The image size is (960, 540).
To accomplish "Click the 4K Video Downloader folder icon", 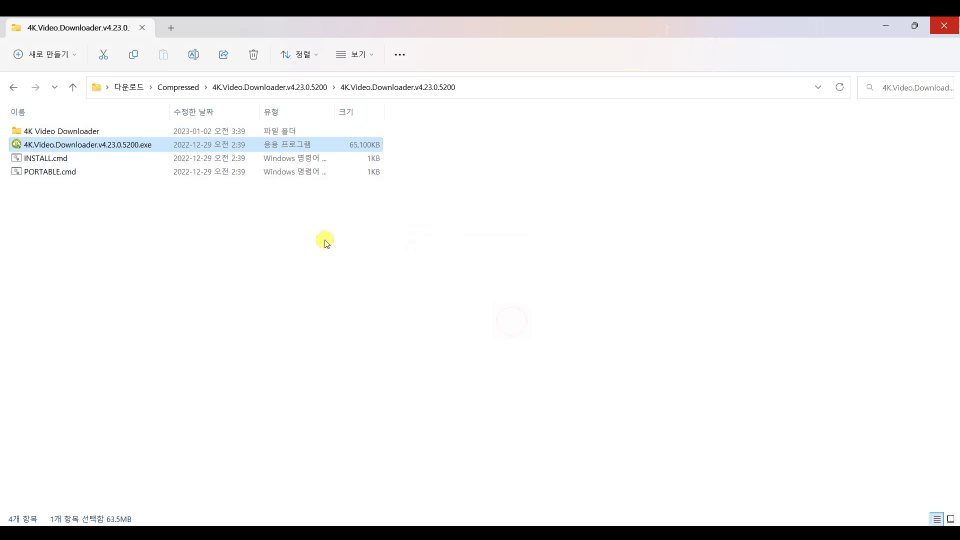I will point(17,130).
